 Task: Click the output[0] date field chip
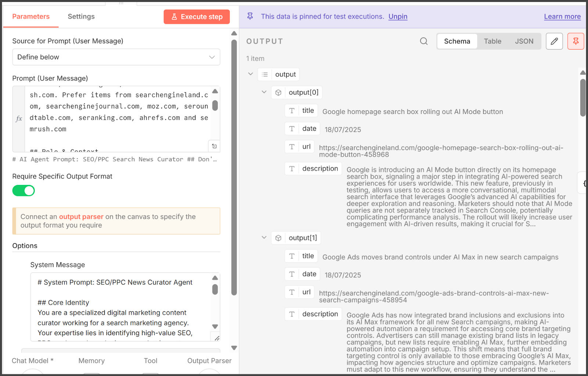click(302, 129)
